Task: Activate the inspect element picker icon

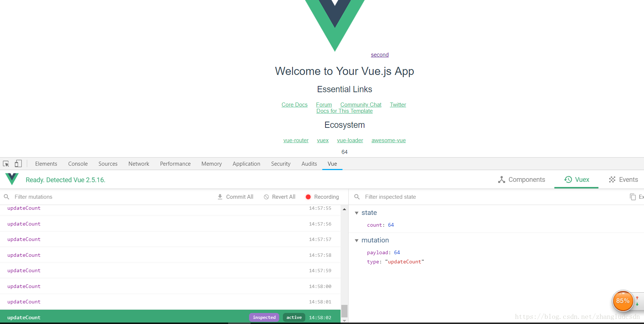Action: (x=6, y=164)
